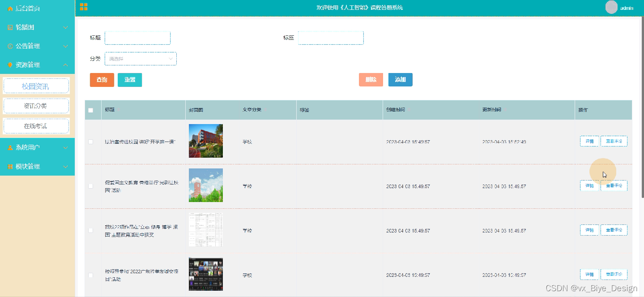Click the picture icon beside 轮播图

[x=10, y=27]
